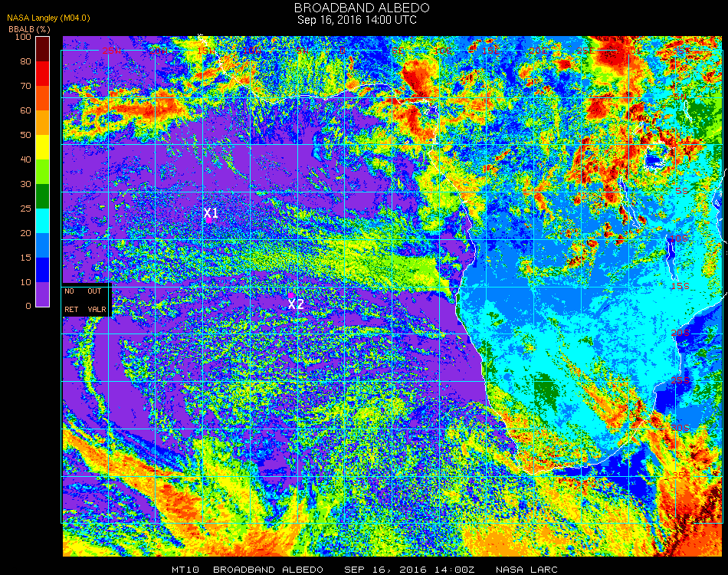Click the '35S' latitude label

[x=681, y=475]
